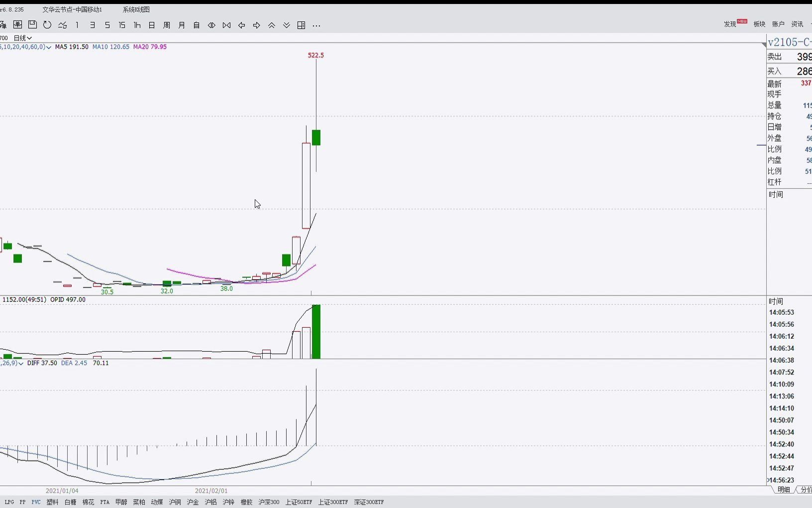Open the 账户 menu
This screenshot has height=508, width=812.
coord(778,24)
